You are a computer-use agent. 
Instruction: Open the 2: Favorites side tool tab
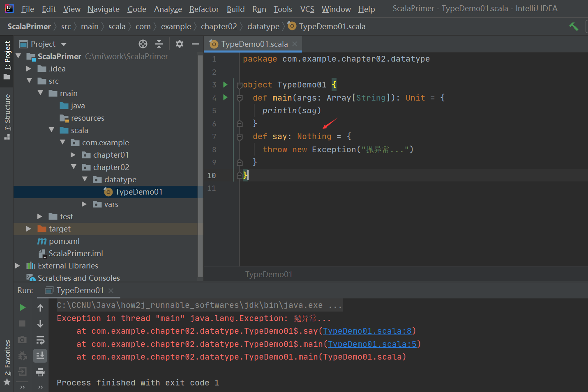7,363
